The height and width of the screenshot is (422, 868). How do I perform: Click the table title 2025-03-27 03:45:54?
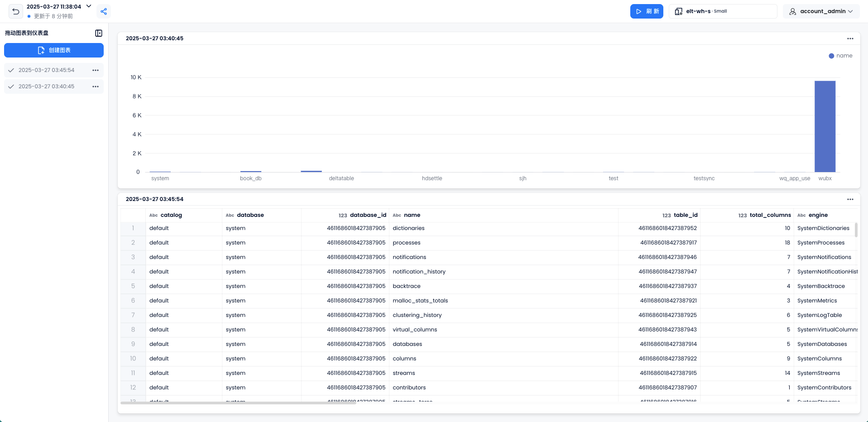(154, 199)
